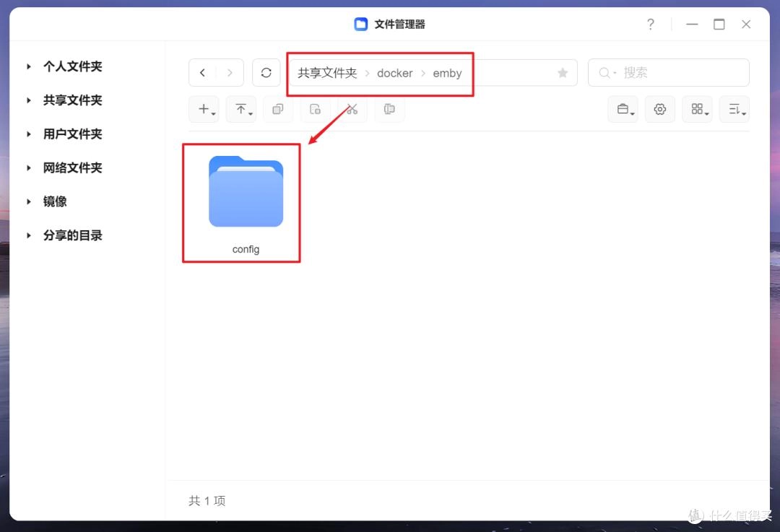Screen dimensions: 780x532
Task: Open the toolbox actions dropdown
Action: coord(623,109)
